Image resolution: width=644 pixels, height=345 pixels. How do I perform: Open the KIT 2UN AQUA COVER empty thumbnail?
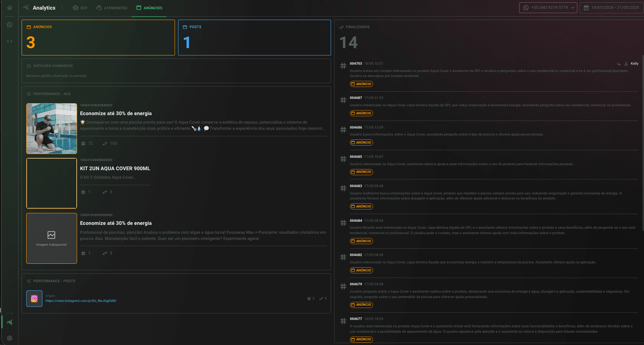pos(52,183)
